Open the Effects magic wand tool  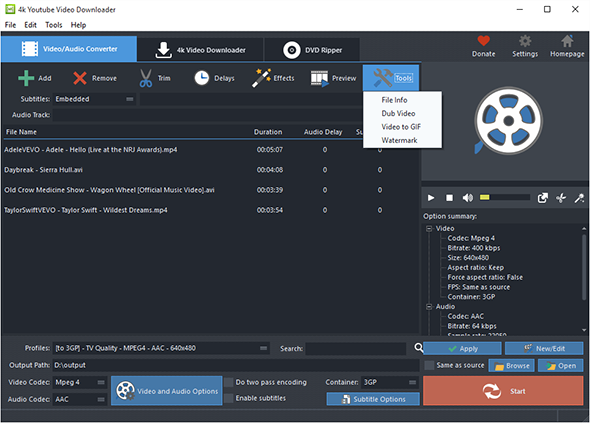point(273,78)
